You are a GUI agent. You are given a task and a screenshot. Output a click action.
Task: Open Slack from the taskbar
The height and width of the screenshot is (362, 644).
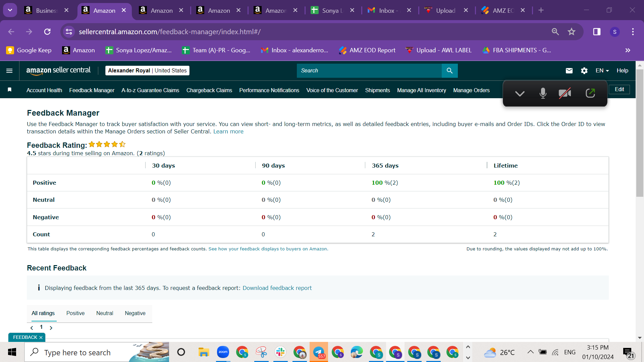(280, 352)
